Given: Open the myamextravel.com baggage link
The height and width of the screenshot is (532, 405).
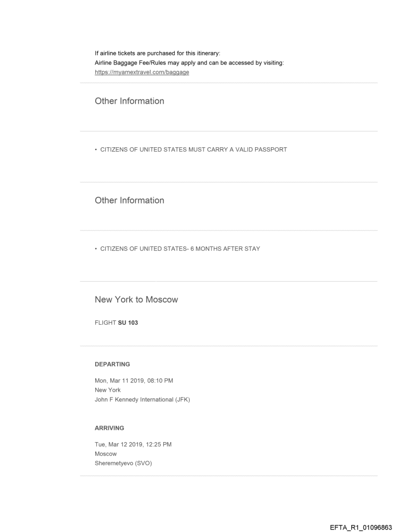Looking at the screenshot, I should click(142, 72).
